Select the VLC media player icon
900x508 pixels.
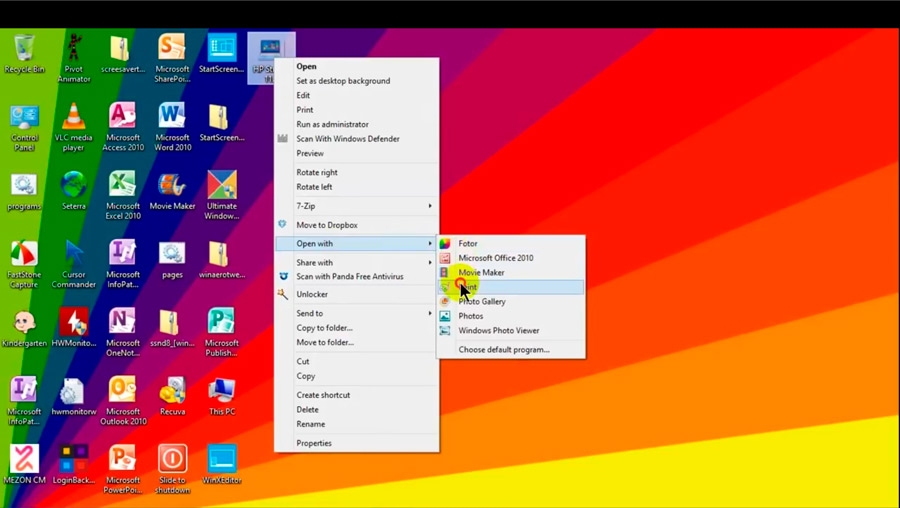pyautogui.click(x=73, y=127)
